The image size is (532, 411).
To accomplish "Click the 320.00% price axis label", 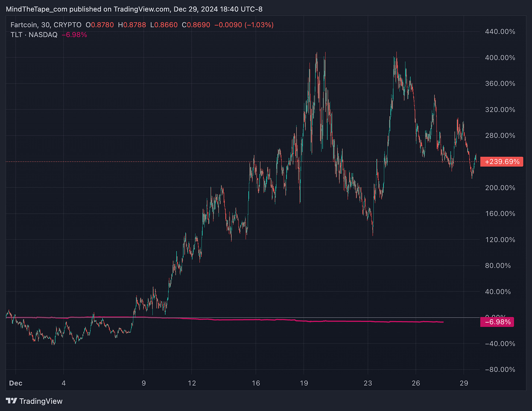I will point(500,110).
